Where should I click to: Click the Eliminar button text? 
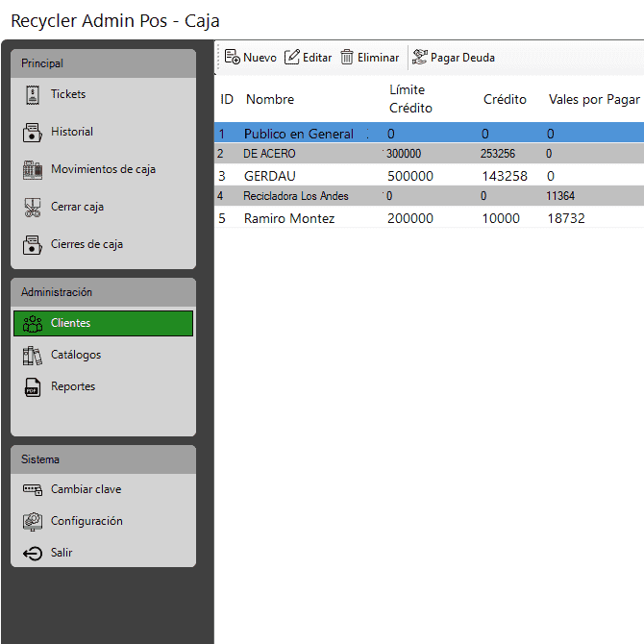point(379,58)
